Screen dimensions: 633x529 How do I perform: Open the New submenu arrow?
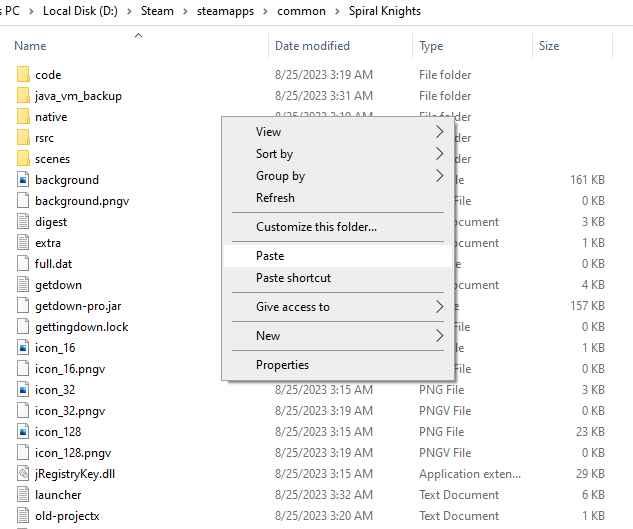(x=438, y=336)
